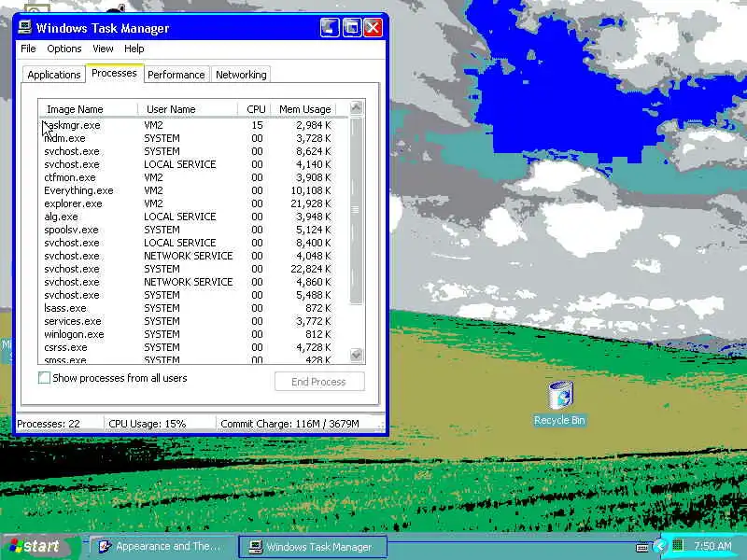The image size is (747, 560).
Task: Select the svchost.exe using 8,400 K
Action: (188, 243)
